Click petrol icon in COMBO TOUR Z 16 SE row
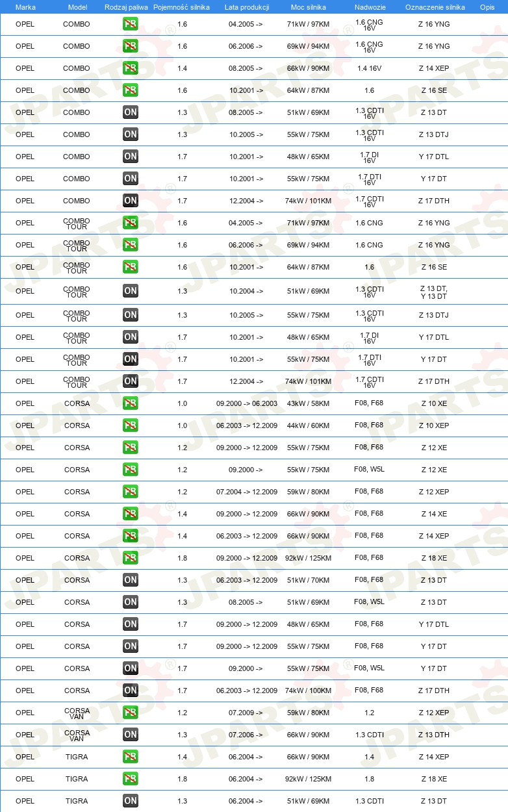Image resolution: width=508 pixels, height=812 pixels. (x=130, y=267)
